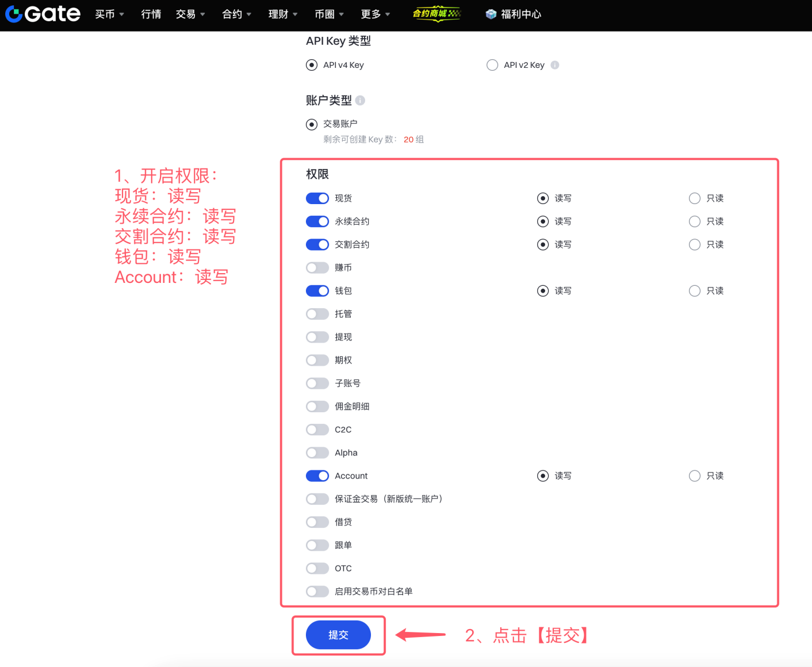Viewport: 812px width, 667px height.
Task: Click the 提交 button
Action: pyautogui.click(x=338, y=635)
